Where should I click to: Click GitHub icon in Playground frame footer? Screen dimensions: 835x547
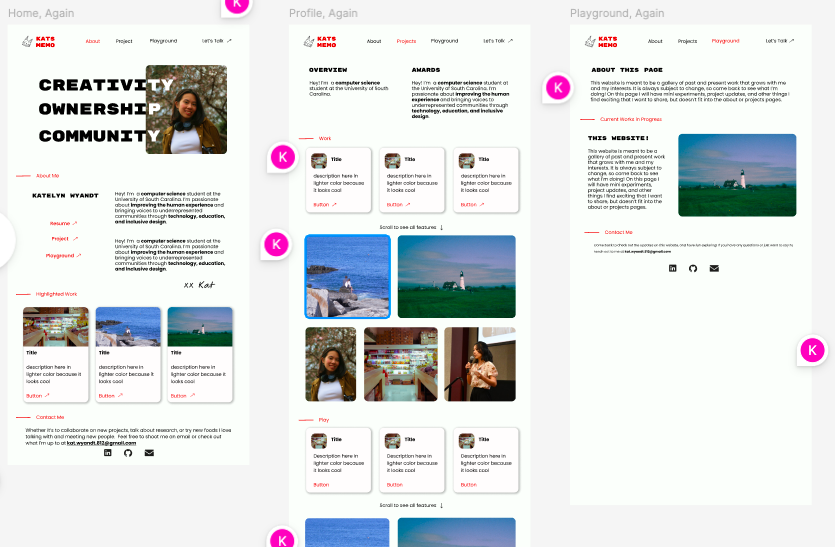(x=693, y=268)
